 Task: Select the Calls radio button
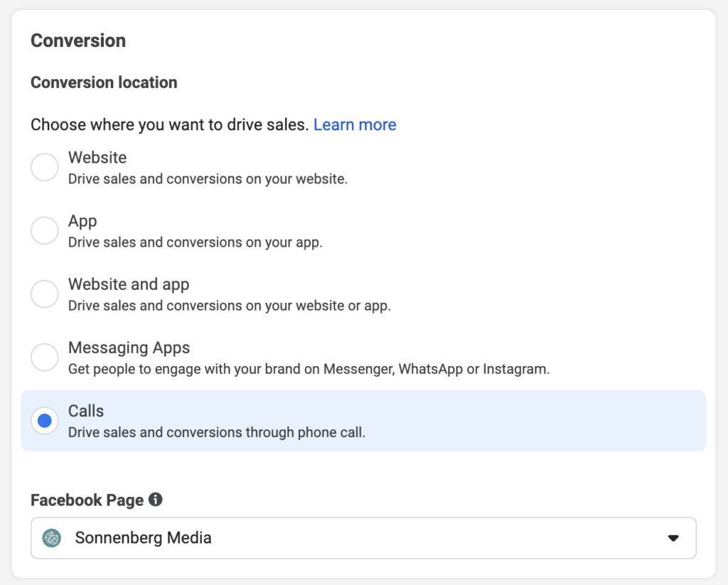44,421
